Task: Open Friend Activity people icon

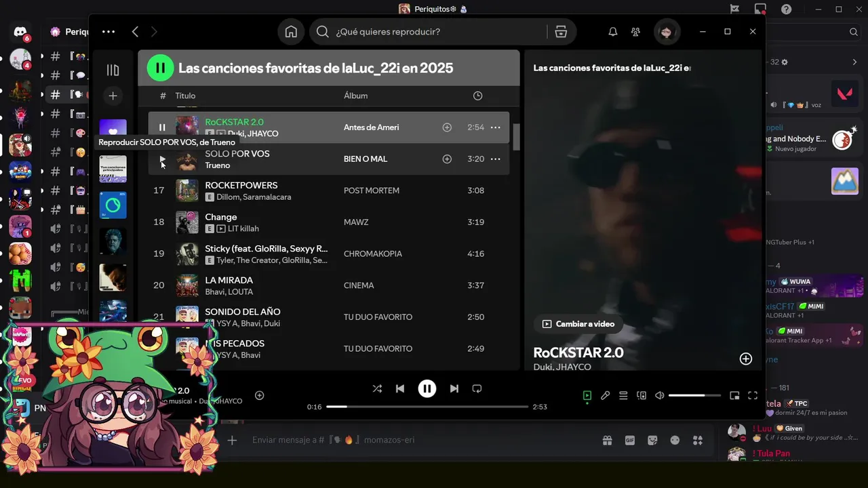Action: 635,32
